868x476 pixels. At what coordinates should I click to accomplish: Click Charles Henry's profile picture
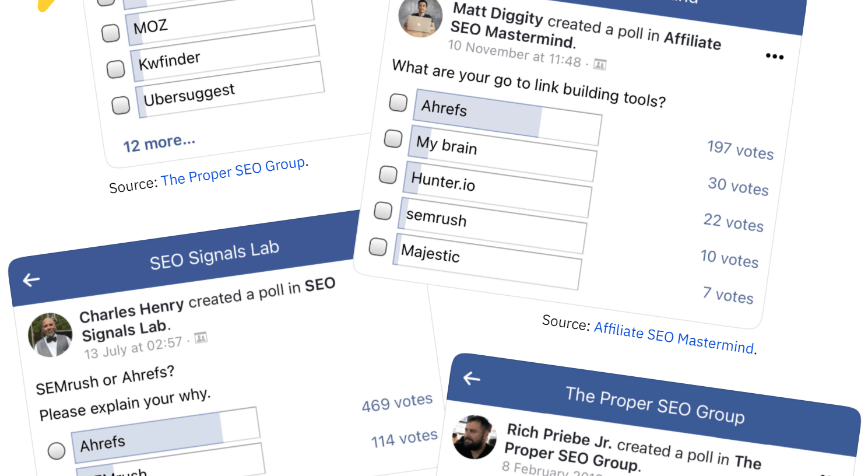(51, 335)
